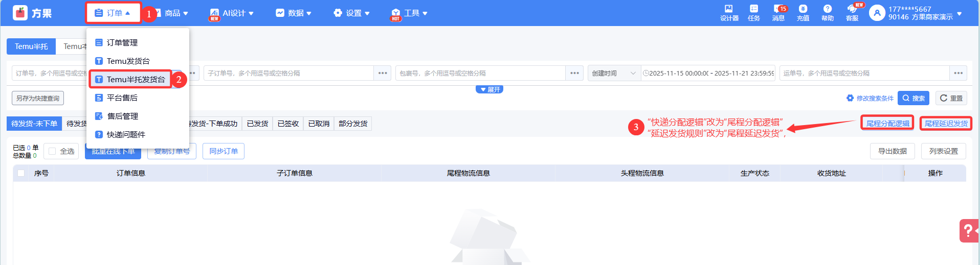Open 消息 messages with 15 badge

click(x=778, y=12)
